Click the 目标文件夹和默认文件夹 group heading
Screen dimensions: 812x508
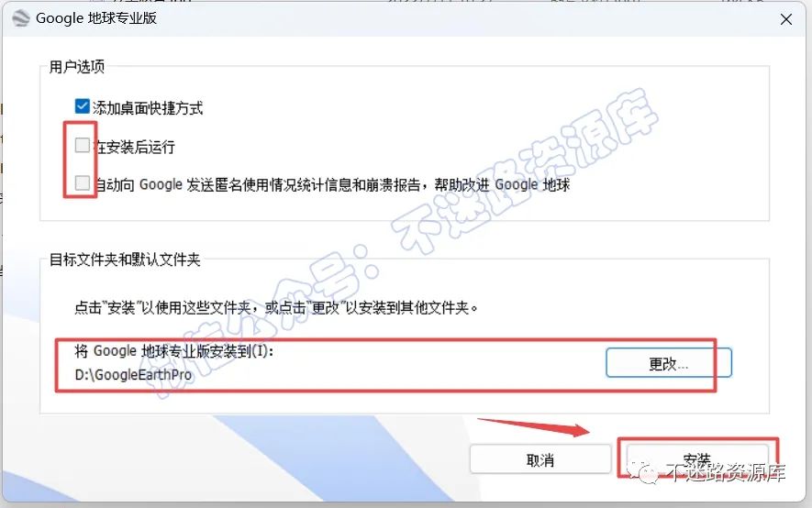[x=125, y=260]
